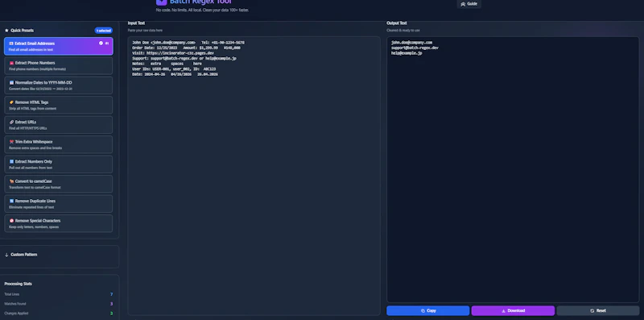Click the 'Order Date: 12/25/2023' input line

[186, 48]
